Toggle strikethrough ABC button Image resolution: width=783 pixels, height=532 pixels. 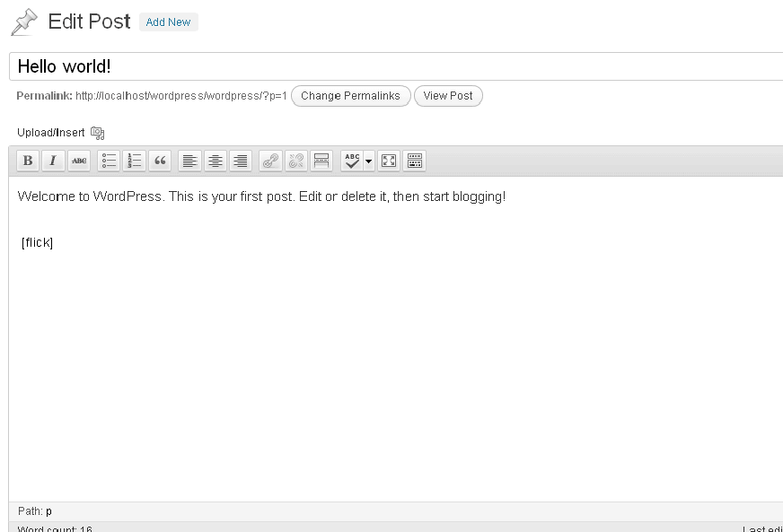click(79, 161)
